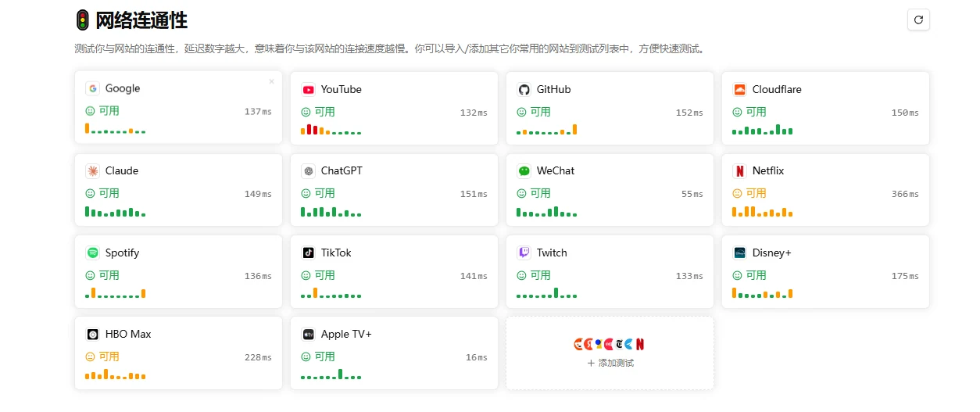Click the ChatGPT card title
Screen dimensions: 980x412
342,170
